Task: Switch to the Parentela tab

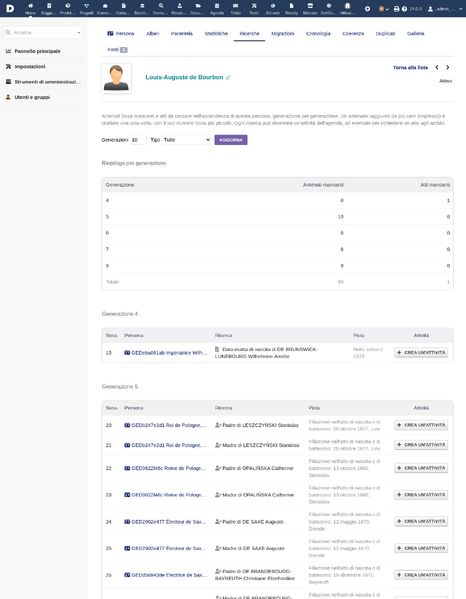Action: [x=182, y=34]
